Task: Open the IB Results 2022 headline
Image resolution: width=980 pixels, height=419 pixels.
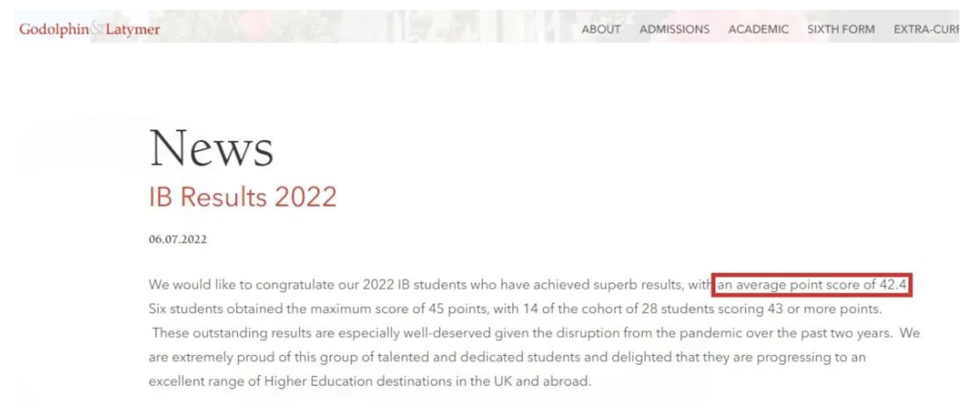Action: (242, 197)
